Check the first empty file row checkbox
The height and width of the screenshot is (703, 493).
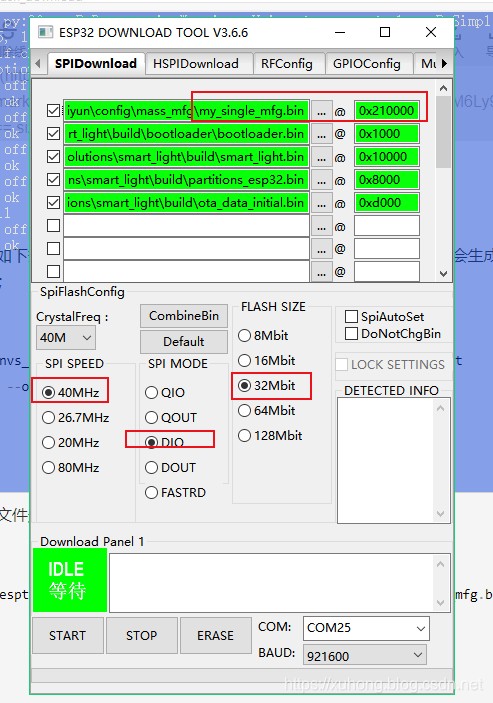point(53,226)
